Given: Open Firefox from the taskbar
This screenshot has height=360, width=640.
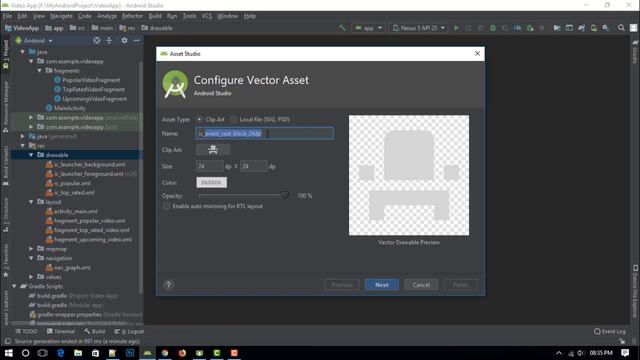Looking at the screenshot, I should 182,353.
